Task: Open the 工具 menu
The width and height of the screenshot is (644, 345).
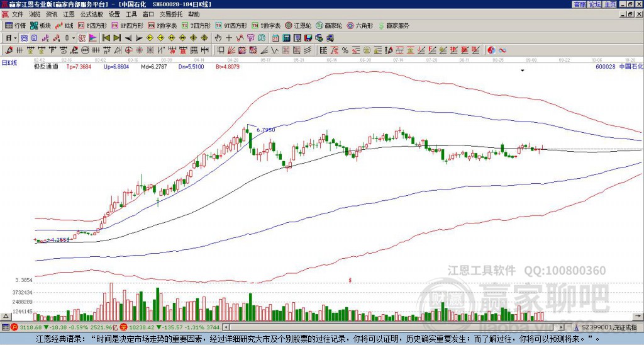Action: (131, 14)
